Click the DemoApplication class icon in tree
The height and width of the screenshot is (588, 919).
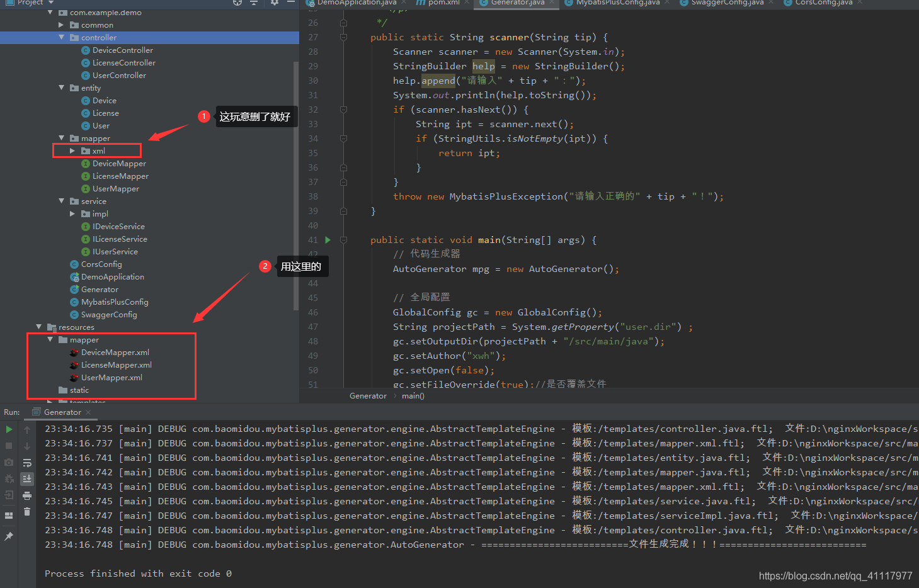74,277
